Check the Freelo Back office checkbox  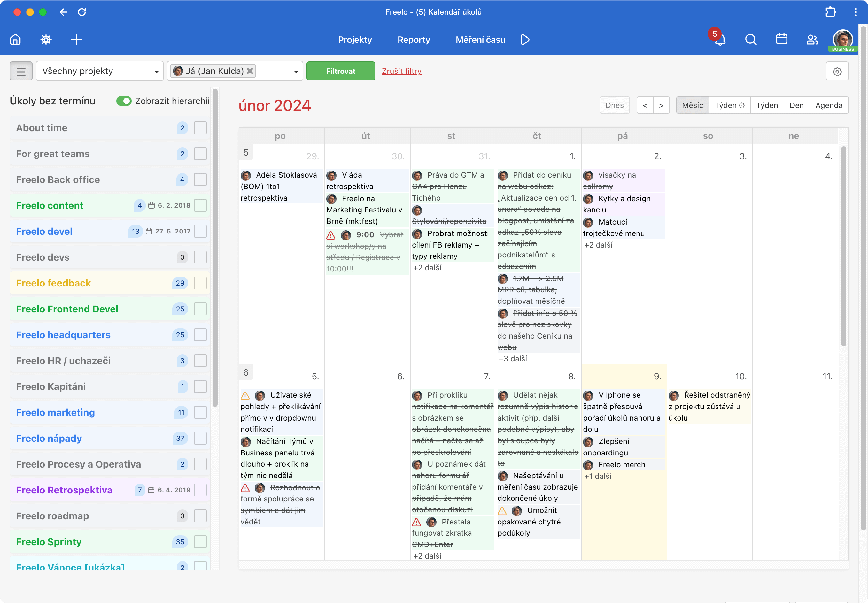[x=200, y=179]
